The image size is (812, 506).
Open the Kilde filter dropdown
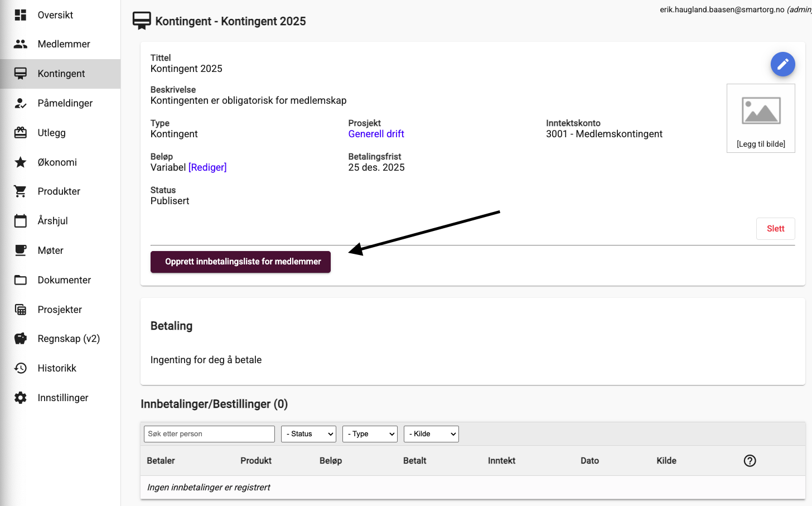click(431, 434)
